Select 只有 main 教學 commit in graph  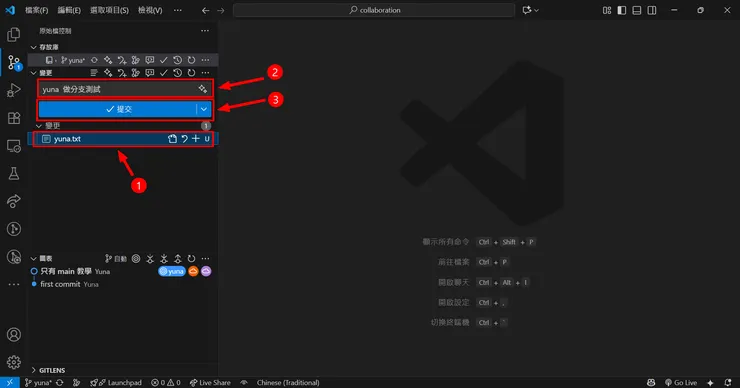65,271
